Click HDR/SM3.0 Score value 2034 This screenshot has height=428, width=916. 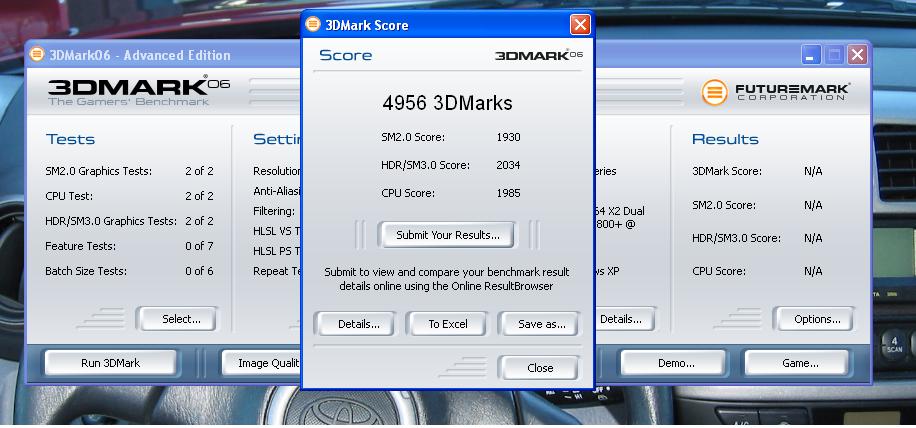[508, 165]
